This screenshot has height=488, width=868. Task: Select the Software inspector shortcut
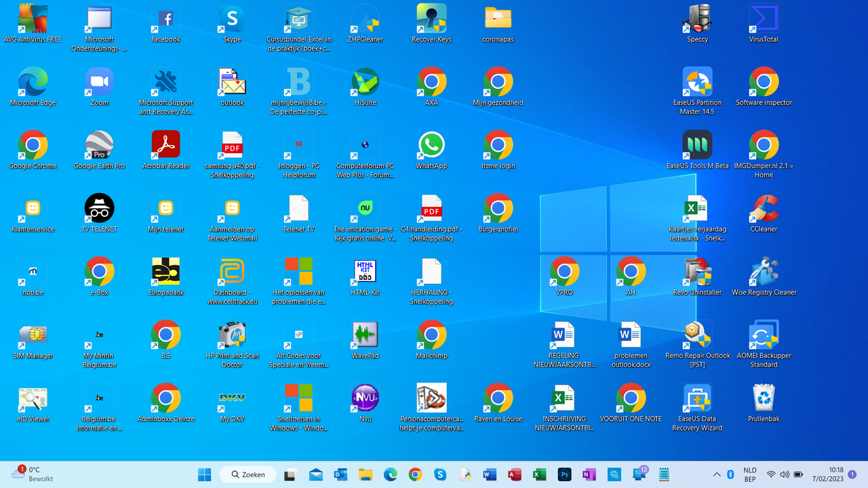pyautogui.click(x=764, y=87)
